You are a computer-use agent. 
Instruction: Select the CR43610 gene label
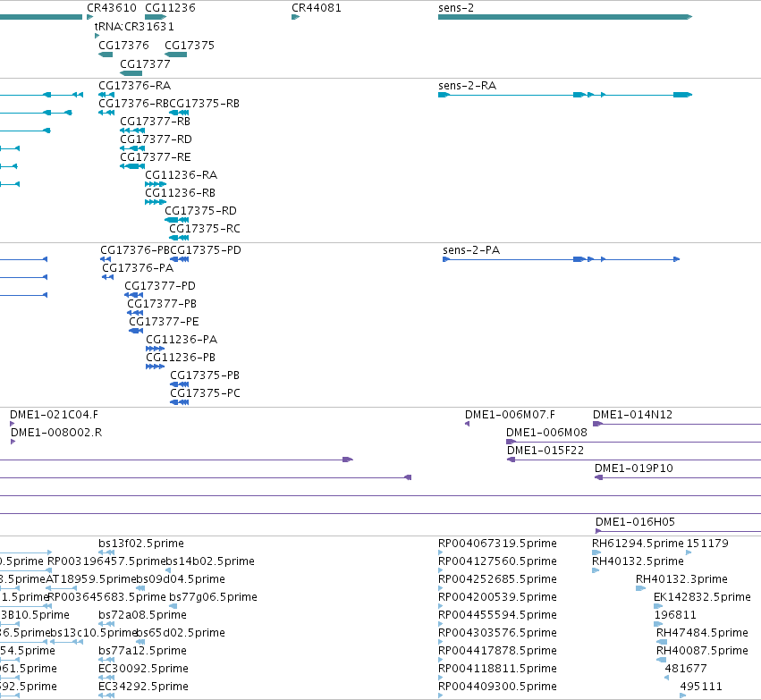click(x=112, y=8)
